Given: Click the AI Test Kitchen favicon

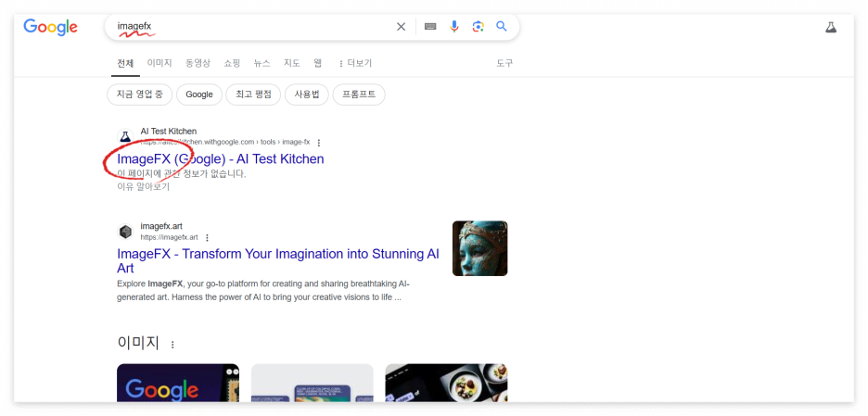Looking at the screenshot, I should click(126, 136).
